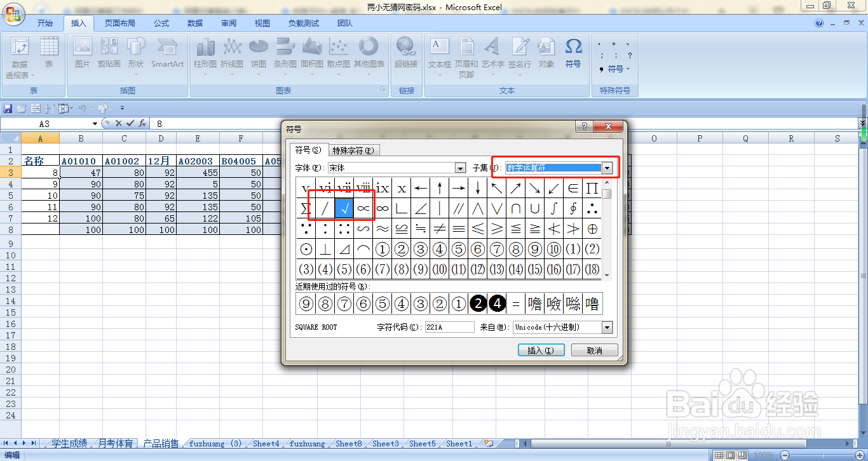Click the zoom out minus button
The height and width of the screenshot is (461, 868).
click(x=783, y=455)
